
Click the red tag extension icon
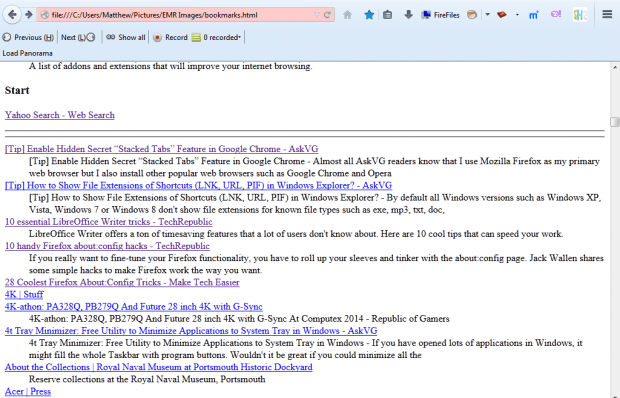502,15
